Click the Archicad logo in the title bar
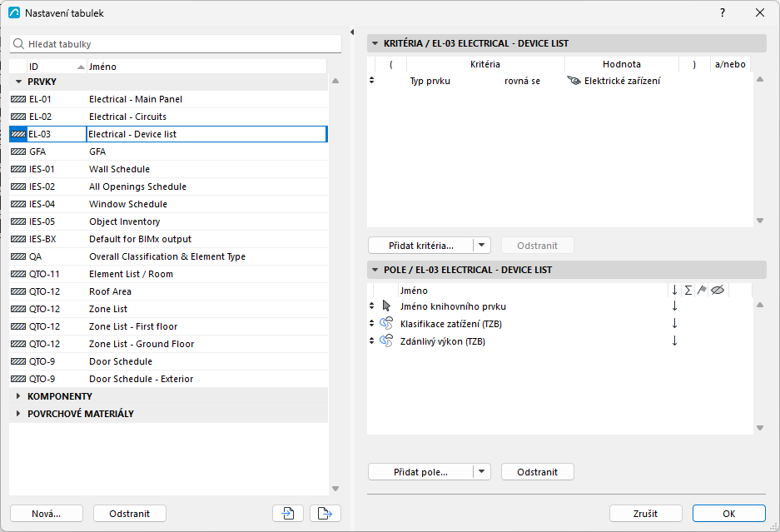Image resolution: width=780 pixels, height=532 pixels. 14,13
